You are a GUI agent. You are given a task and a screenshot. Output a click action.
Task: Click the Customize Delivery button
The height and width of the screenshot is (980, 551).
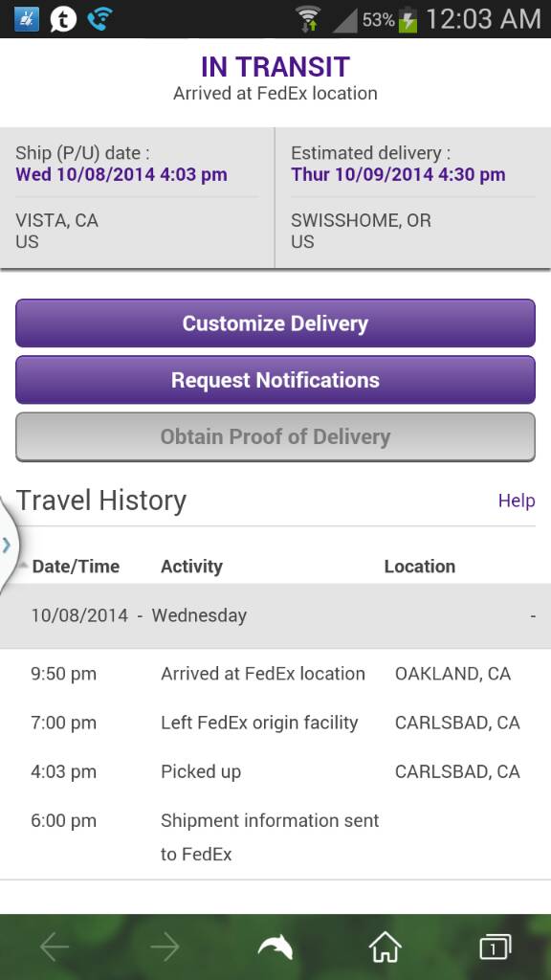coord(275,323)
